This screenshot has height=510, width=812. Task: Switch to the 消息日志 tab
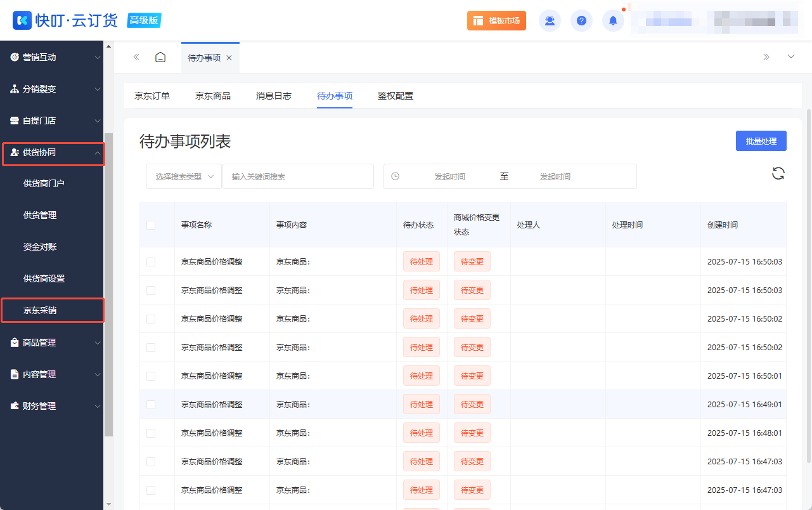(x=274, y=96)
